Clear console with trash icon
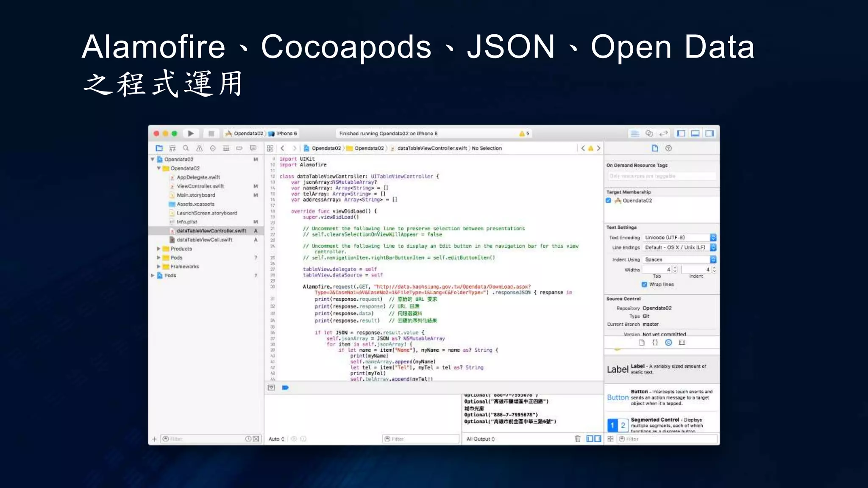 point(577,439)
